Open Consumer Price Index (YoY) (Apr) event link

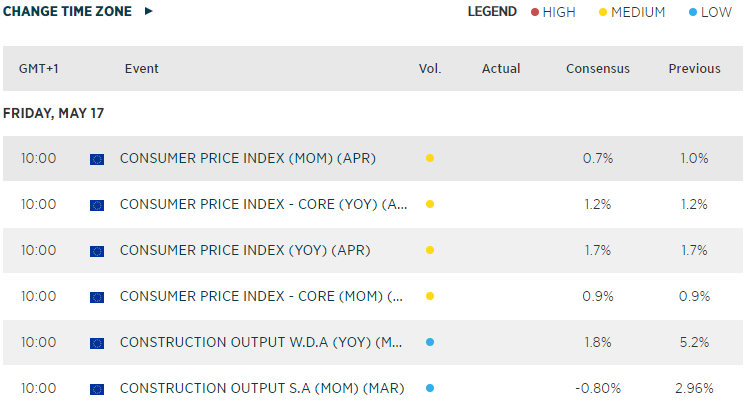pos(245,250)
